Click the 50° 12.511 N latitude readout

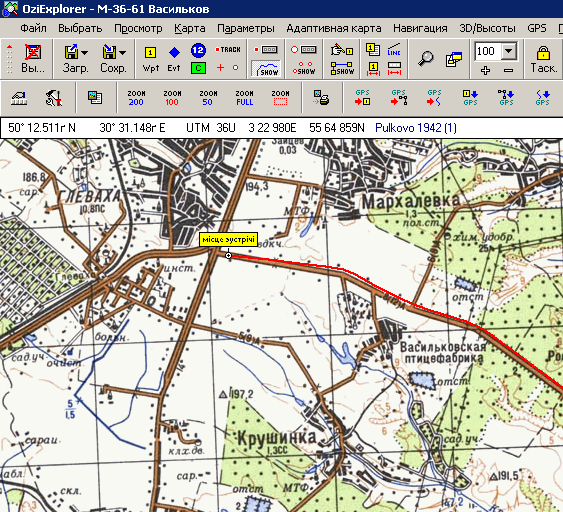click(42, 128)
